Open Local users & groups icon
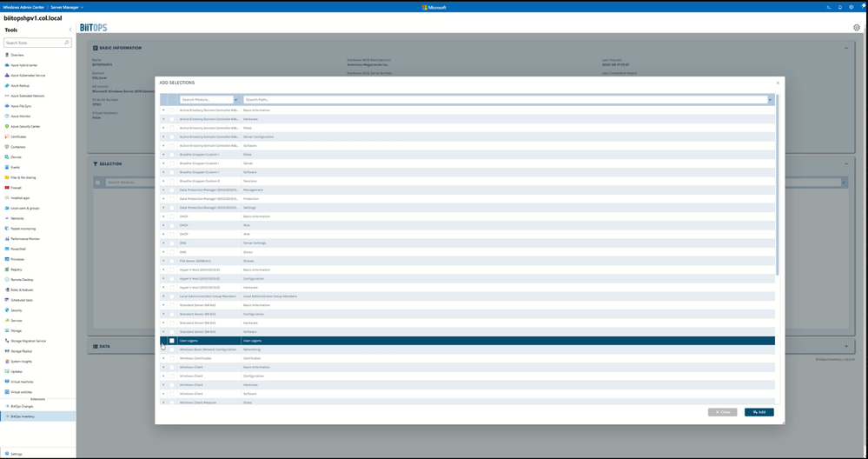 click(7, 208)
